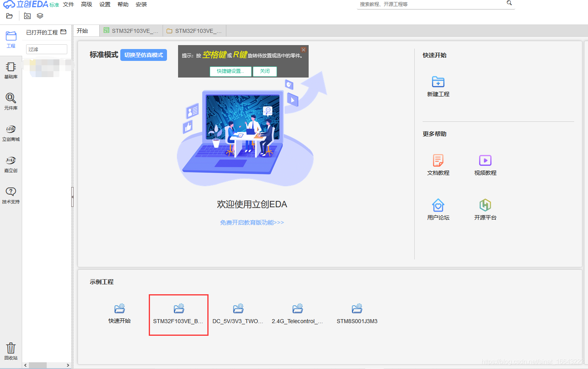Open the 回收站 recycle bin
Viewport: 588px width, 369px height.
[x=11, y=351]
